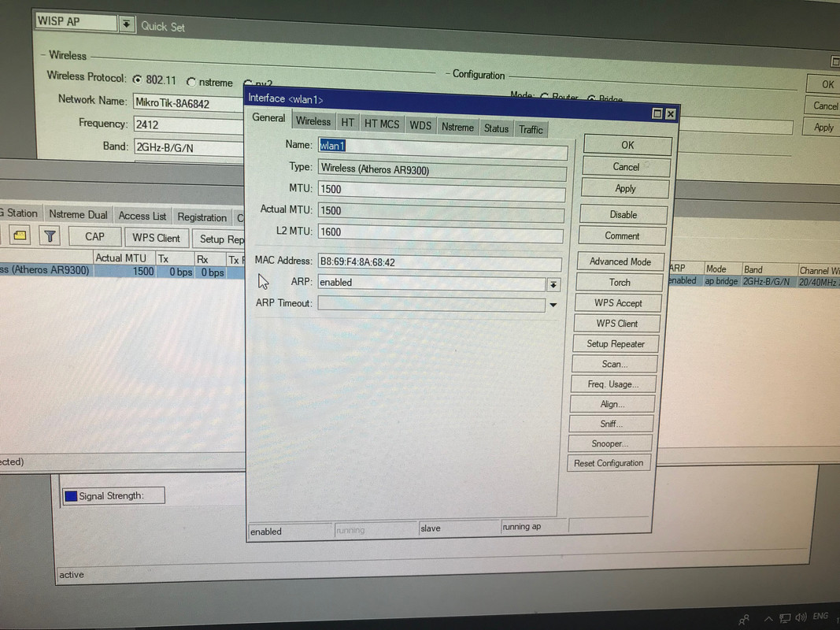840x630 pixels.
Task: Open Access List tab in Wireless Tables
Action: click(142, 216)
